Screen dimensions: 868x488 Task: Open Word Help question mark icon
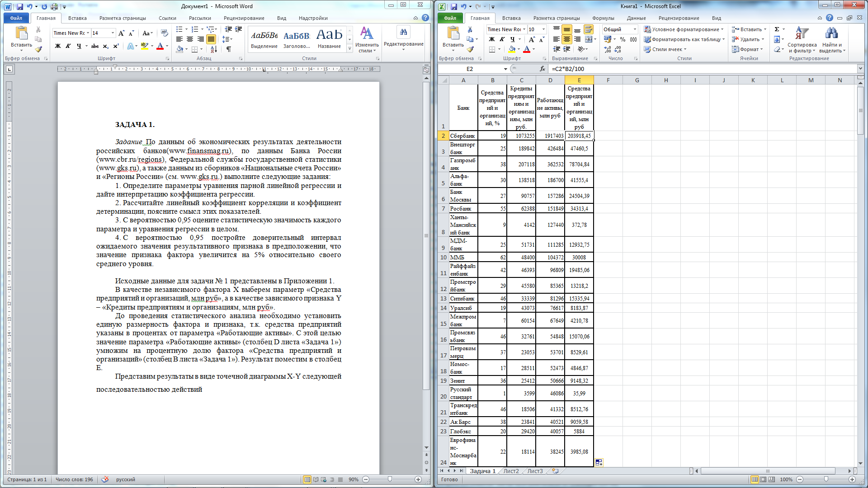(425, 18)
